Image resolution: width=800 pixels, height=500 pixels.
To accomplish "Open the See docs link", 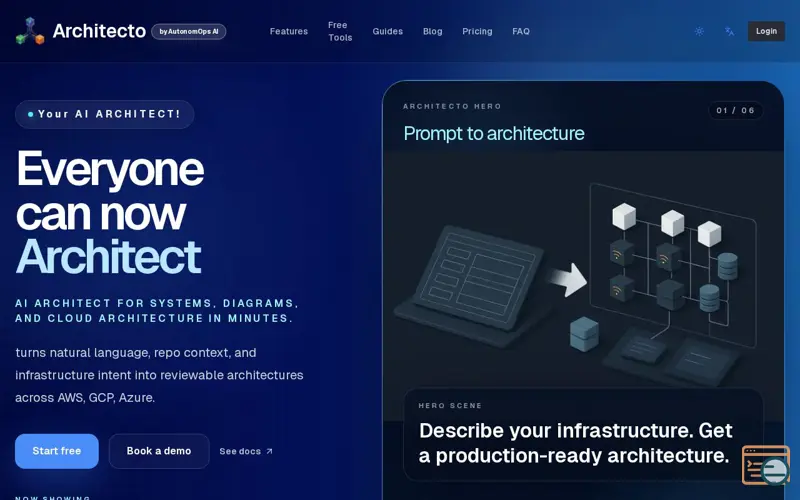I will (x=246, y=452).
